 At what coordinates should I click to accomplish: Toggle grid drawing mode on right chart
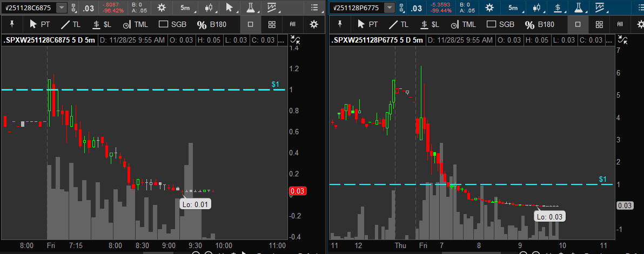(x=599, y=24)
